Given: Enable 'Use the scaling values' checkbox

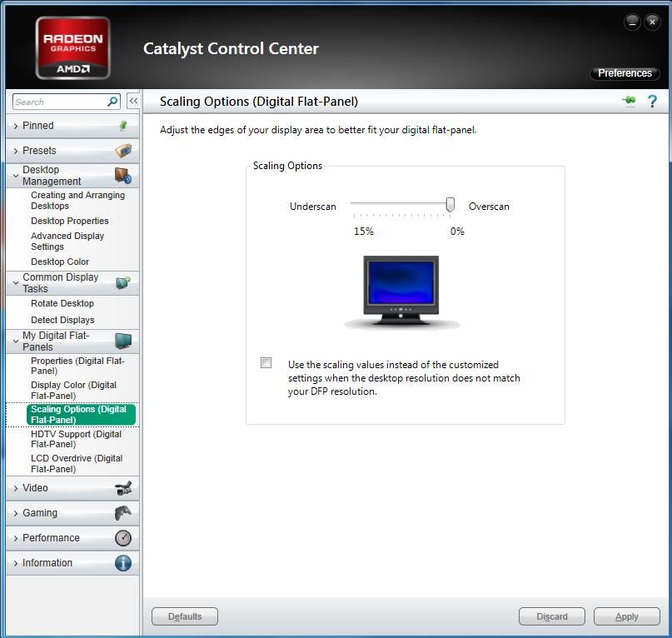Looking at the screenshot, I should pos(266,363).
